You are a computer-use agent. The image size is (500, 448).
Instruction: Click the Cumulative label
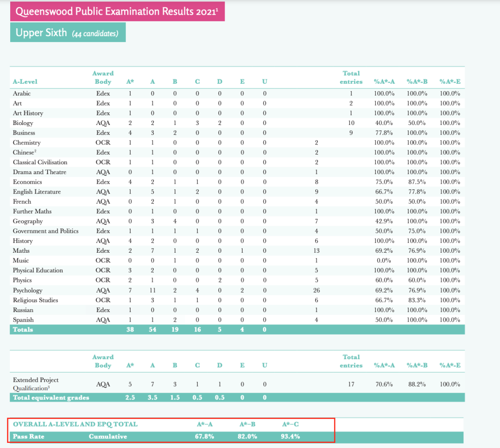108,436
